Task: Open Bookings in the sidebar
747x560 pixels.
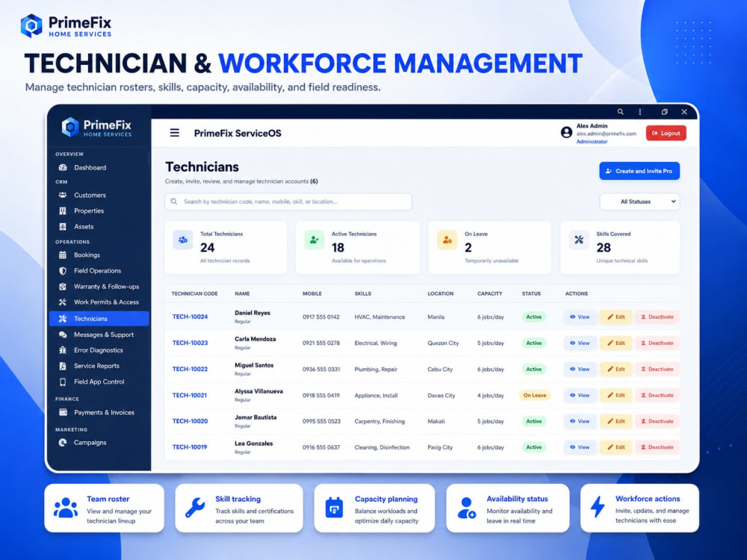Action: tap(99, 255)
